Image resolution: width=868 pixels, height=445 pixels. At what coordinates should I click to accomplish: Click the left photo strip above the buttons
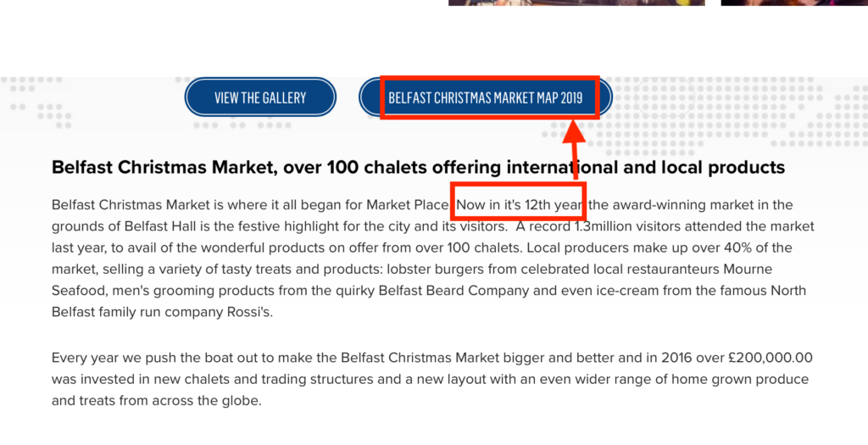[576, 3]
